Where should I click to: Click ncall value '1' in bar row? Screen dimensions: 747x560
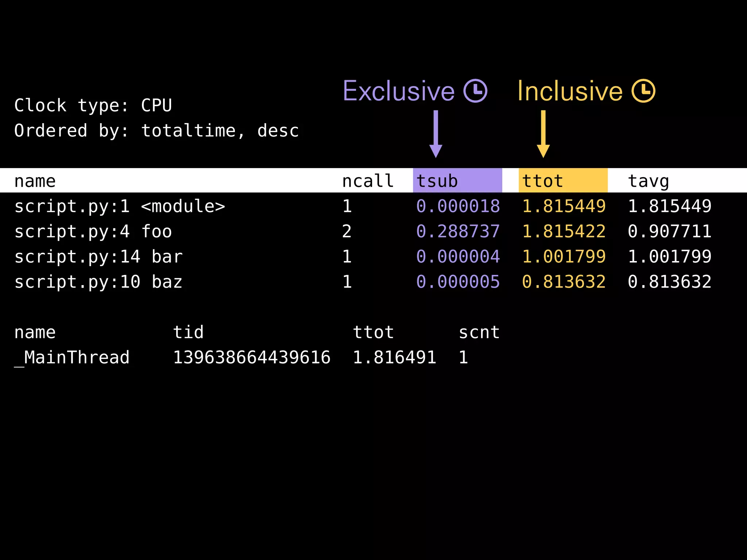tap(347, 257)
